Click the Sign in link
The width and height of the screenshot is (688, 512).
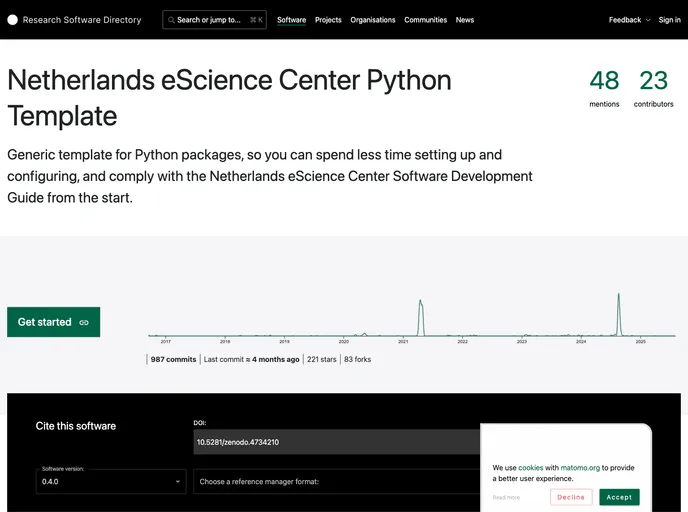click(669, 20)
